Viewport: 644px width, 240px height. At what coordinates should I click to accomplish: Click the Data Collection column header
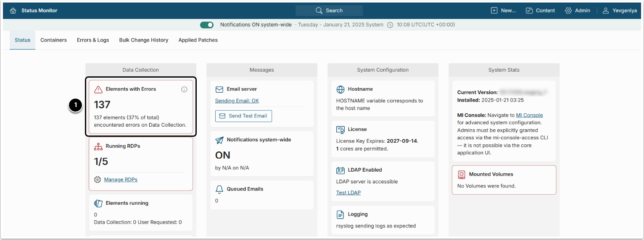pyautogui.click(x=141, y=70)
